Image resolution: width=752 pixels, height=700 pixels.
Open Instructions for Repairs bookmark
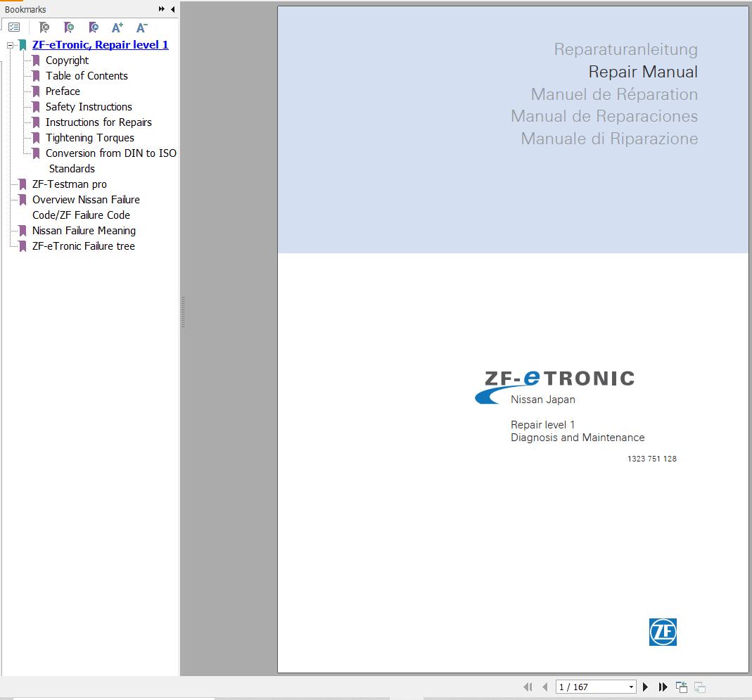98,122
